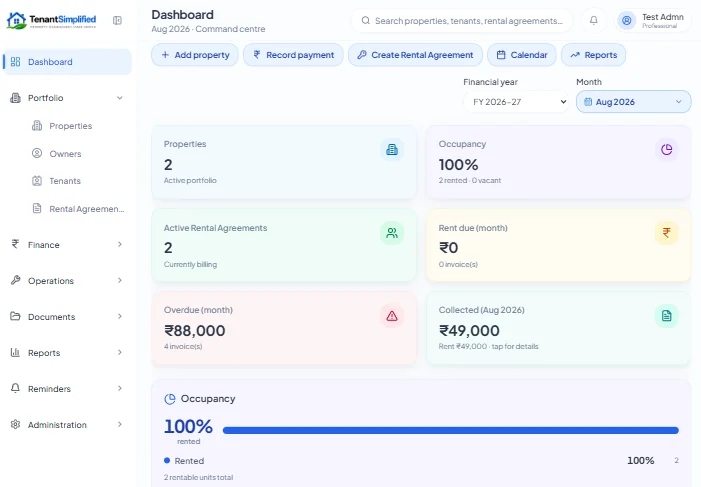The height and width of the screenshot is (487, 701).
Task: Collapse the sidebar with the panel toggle icon
Action: 117,21
